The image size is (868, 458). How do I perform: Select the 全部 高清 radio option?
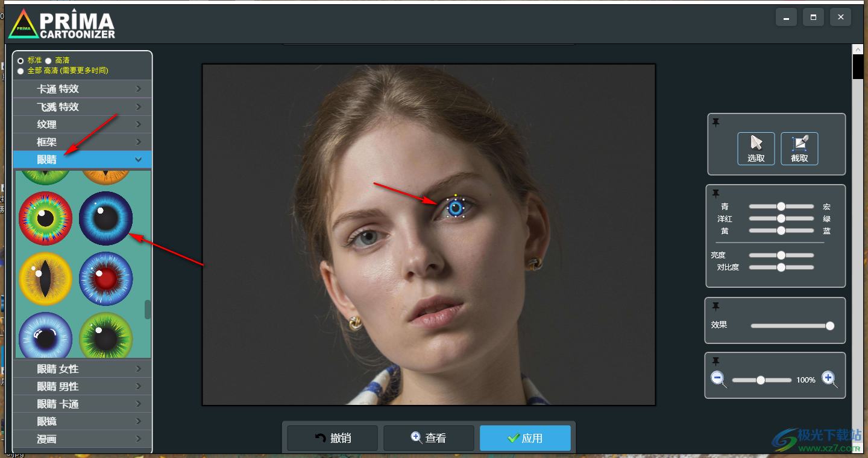[21, 71]
